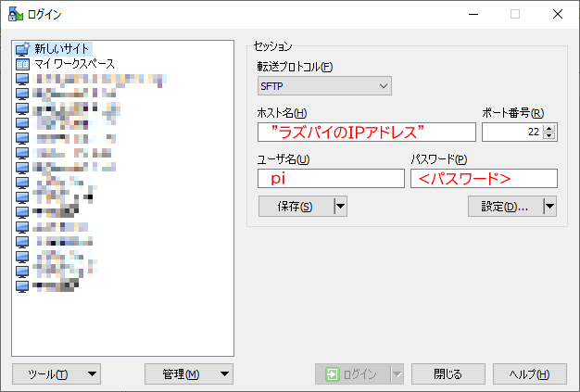Screen dimensions: 580x392
Task: Click the パスワード input field
Action: (484, 178)
